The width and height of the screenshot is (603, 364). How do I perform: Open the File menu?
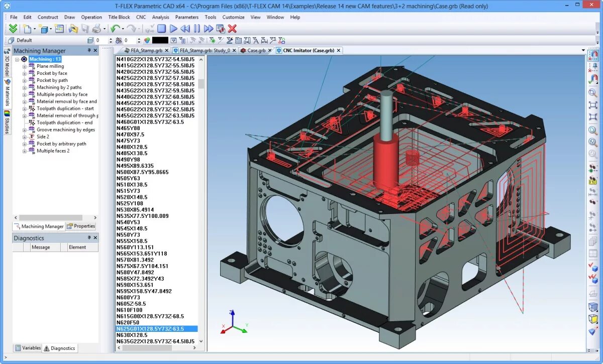[14, 17]
